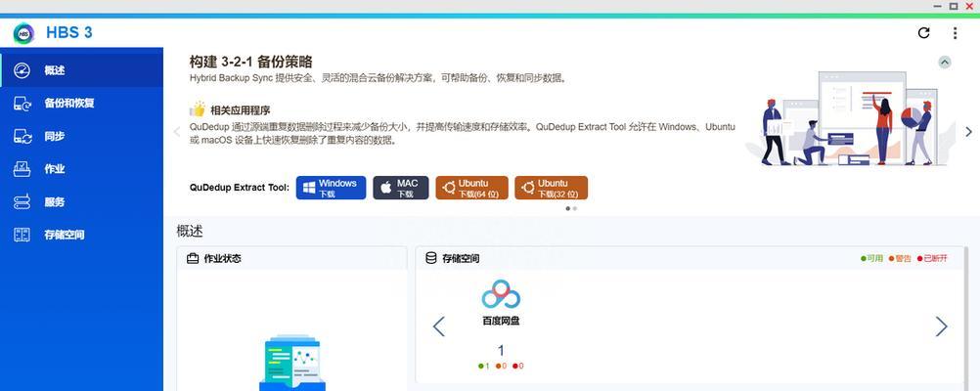
Task: Click the 存储空间 storage sidebar icon
Action: tap(22, 235)
